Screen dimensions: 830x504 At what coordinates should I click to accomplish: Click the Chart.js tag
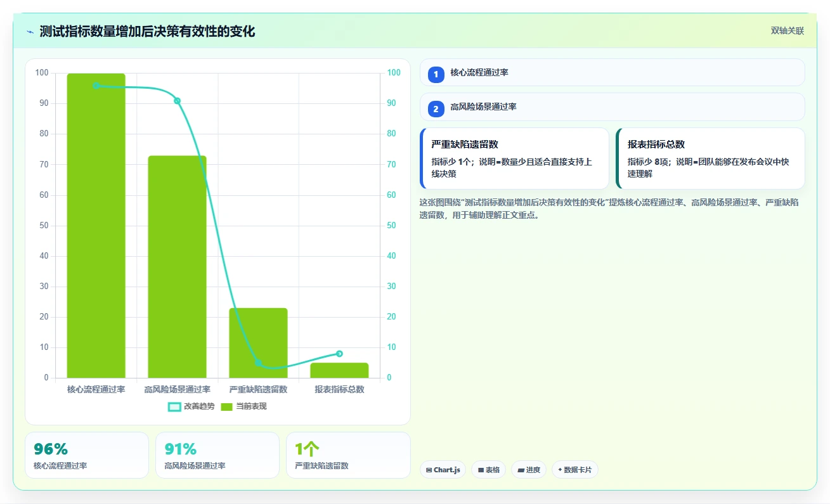coord(443,470)
